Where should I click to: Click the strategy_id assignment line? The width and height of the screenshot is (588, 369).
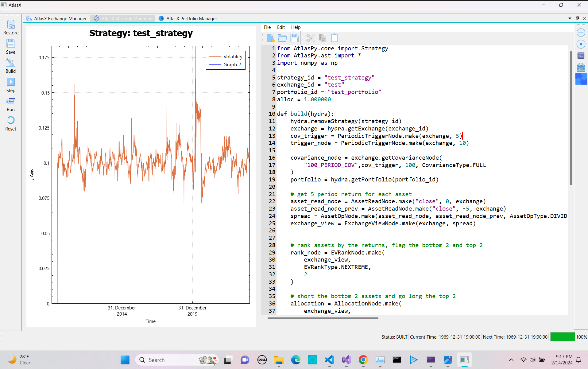click(326, 77)
